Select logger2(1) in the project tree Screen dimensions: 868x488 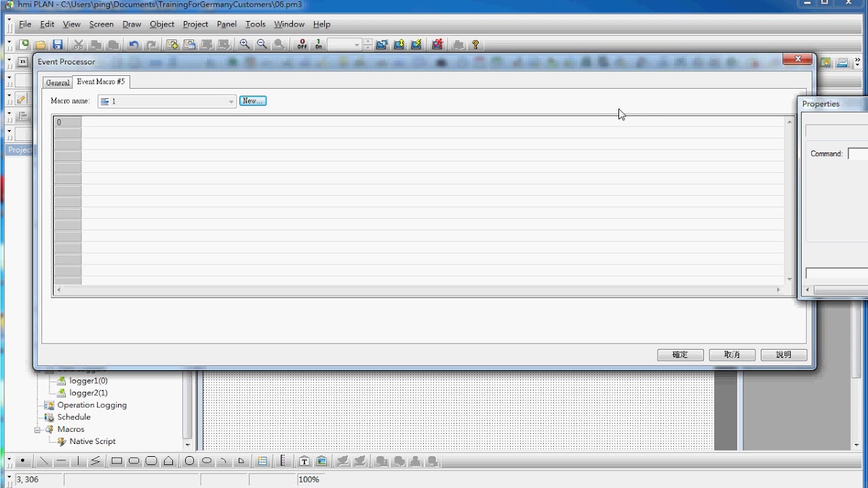point(88,393)
